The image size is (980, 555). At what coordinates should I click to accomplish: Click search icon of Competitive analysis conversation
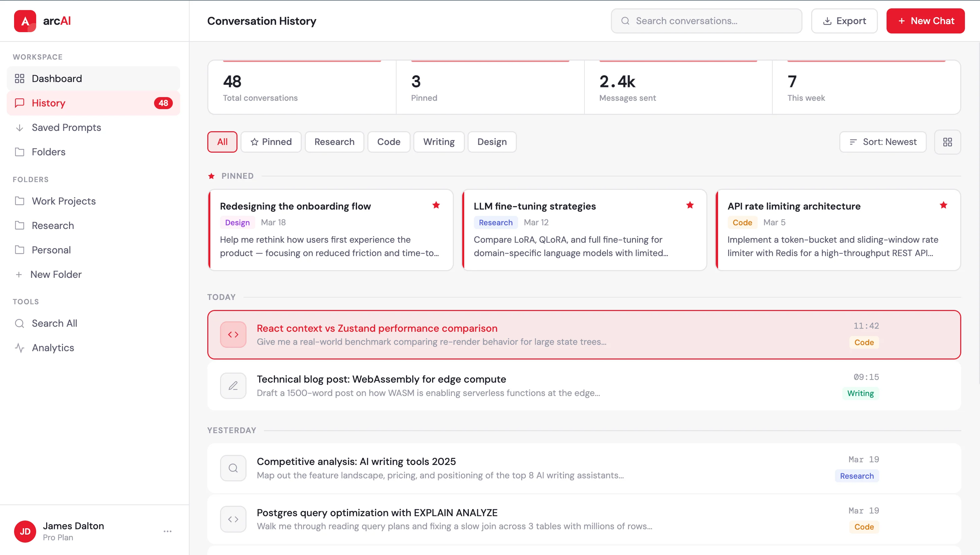[x=233, y=468]
